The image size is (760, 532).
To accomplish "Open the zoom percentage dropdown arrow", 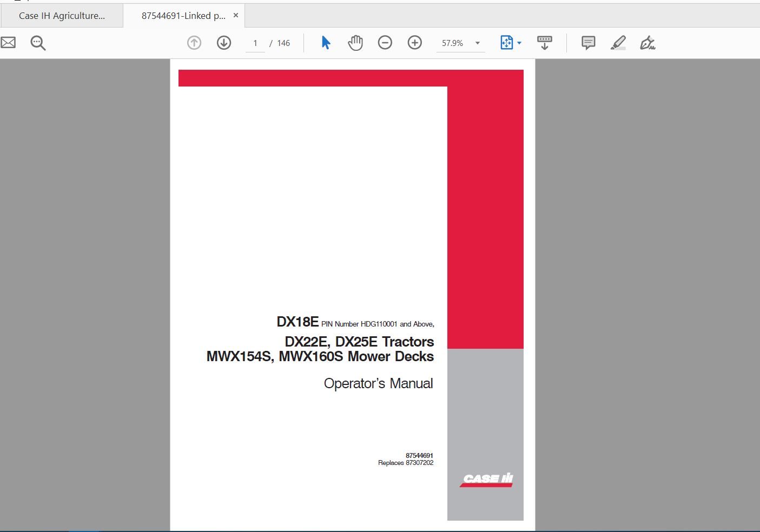I will pyautogui.click(x=478, y=43).
